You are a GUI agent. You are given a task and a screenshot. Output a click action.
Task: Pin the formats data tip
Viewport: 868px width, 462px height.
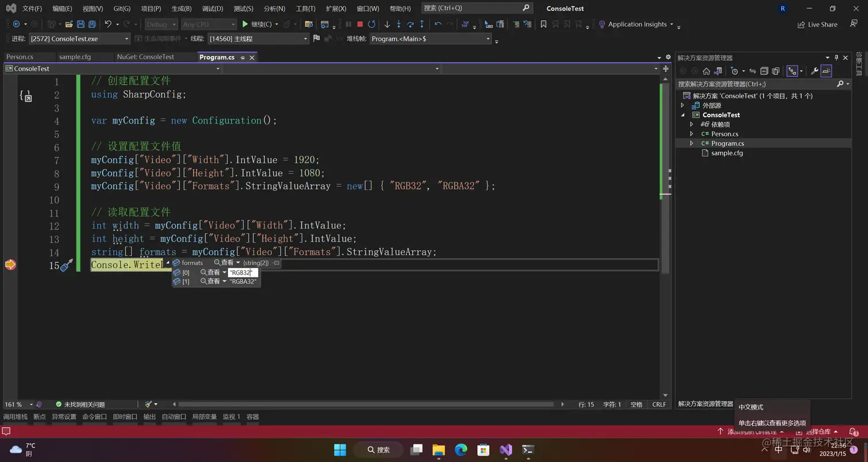tap(276, 263)
